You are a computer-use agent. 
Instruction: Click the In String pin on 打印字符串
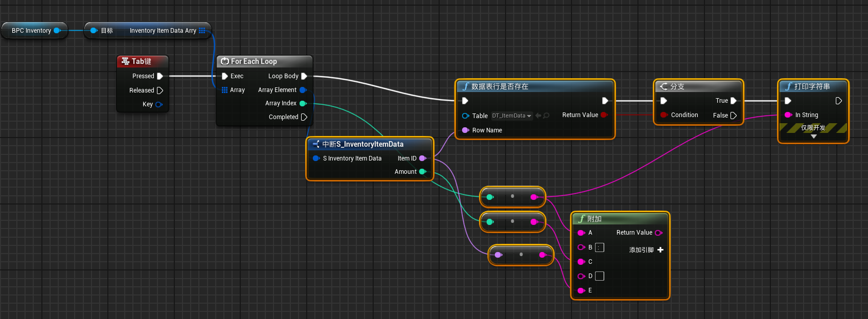pos(788,115)
